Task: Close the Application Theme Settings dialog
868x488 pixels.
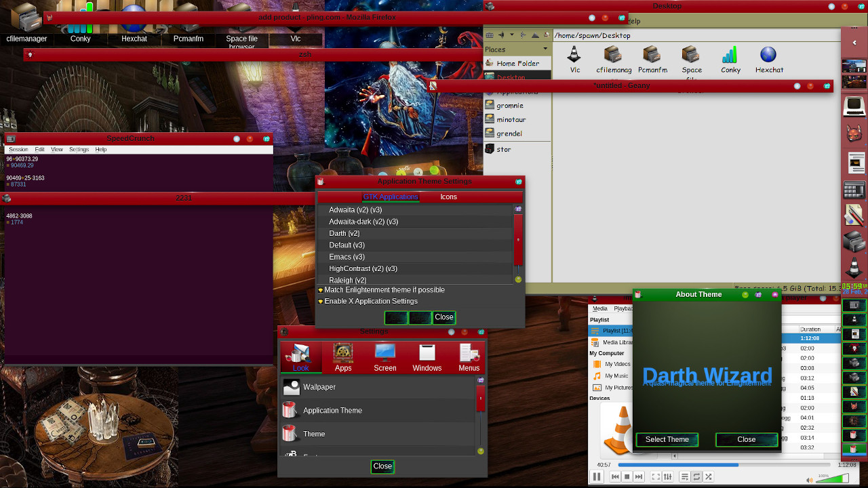Action: coord(444,317)
